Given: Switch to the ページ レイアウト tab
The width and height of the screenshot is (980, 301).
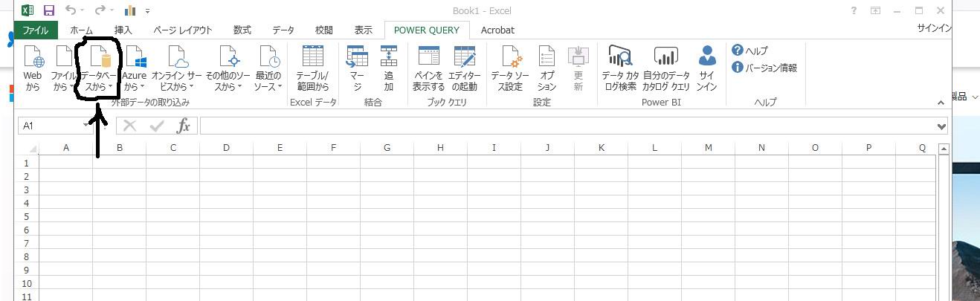Looking at the screenshot, I should [183, 30].
